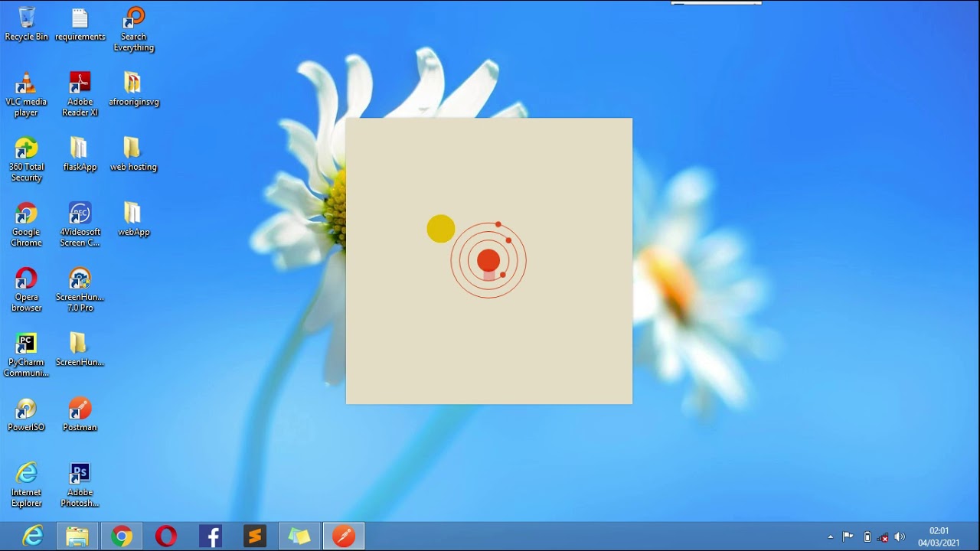Open File Explorer from the taskbar
This screenshot has width=980, height=551.
77,536
